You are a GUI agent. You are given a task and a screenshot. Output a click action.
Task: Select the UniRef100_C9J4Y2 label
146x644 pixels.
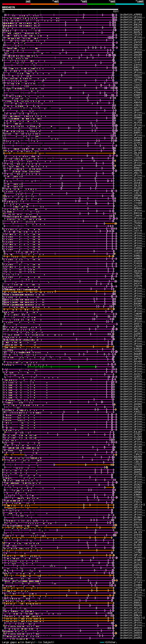pos(131,63)
